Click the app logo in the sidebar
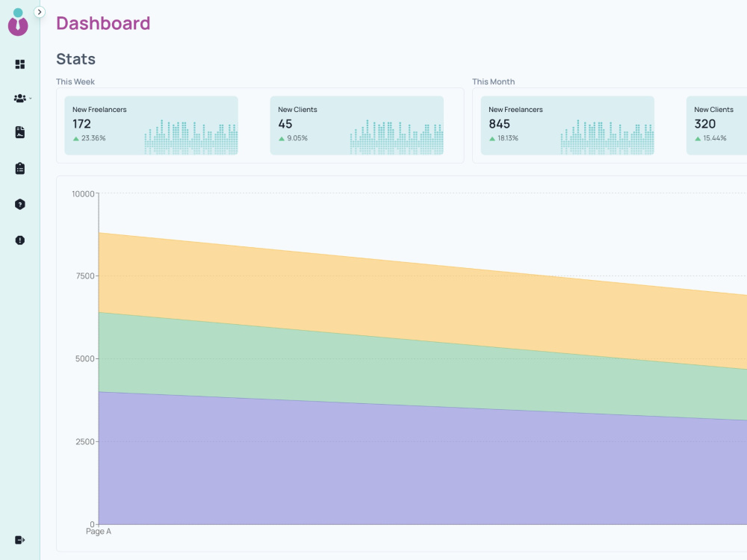Image resolution: width=747 pixels, height=560 pixels. tap(18, 22)
